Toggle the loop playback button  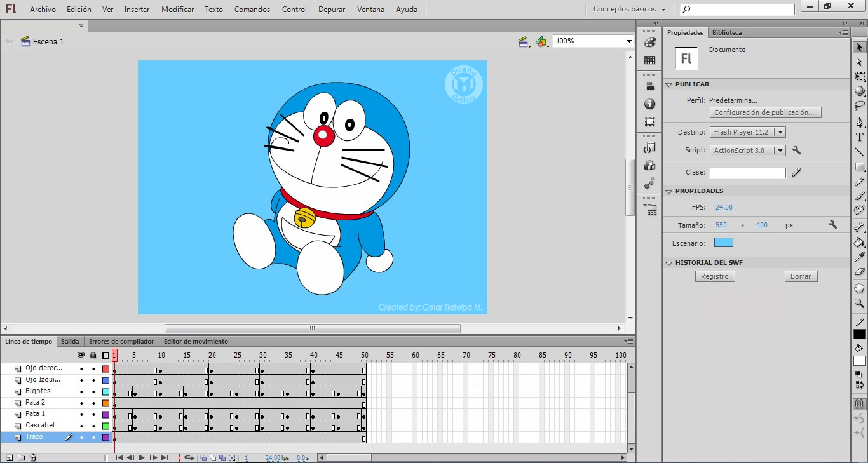point(189,458)
